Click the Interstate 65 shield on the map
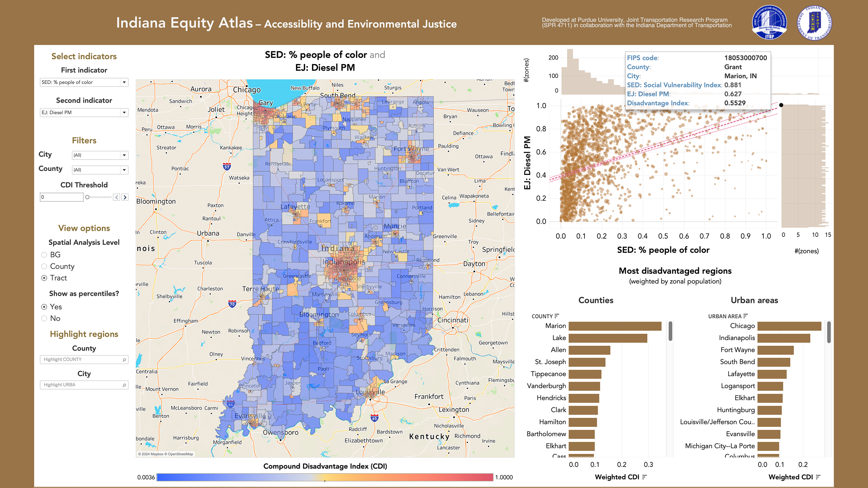868x488 pixels. click(x=374, y=418)
